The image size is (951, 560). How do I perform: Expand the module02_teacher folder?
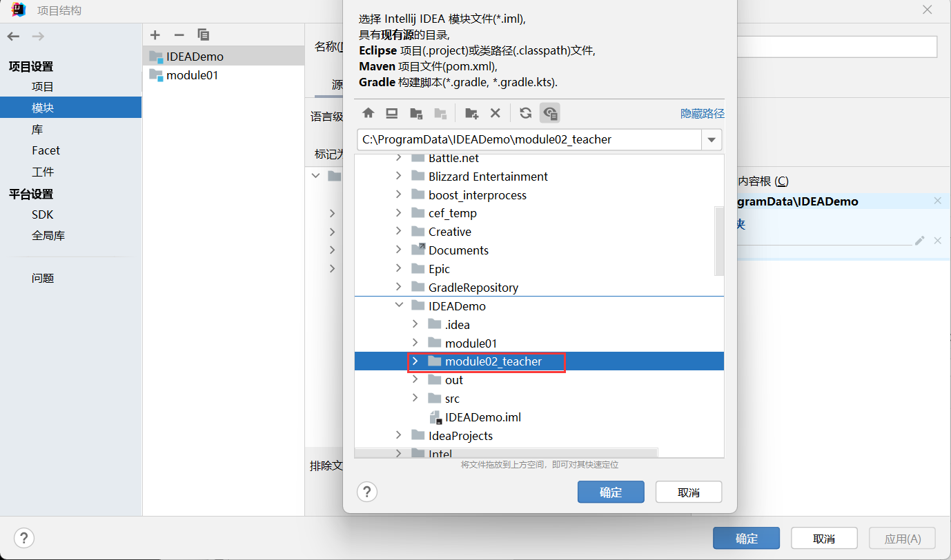pyautogui.click(x=415, y=361)
